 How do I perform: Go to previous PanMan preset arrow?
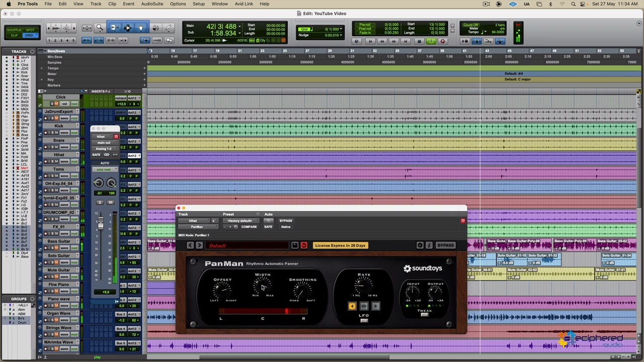pos(190,245)
